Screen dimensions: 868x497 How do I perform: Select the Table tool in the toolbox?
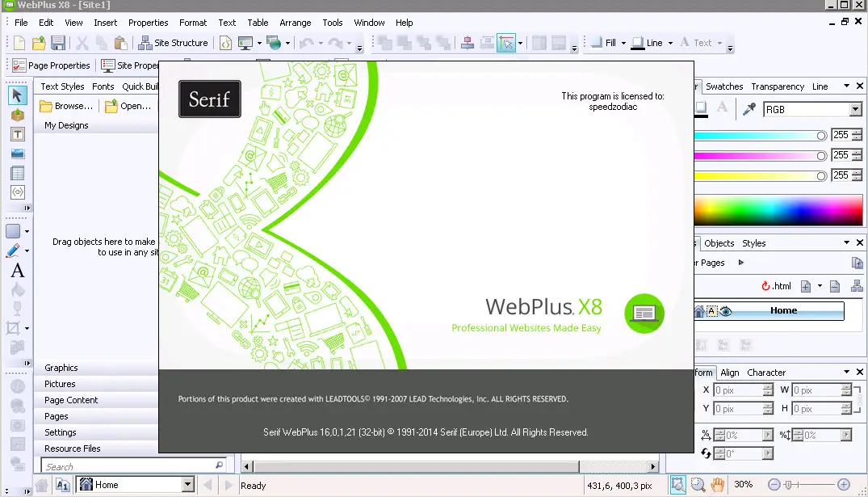17,173
